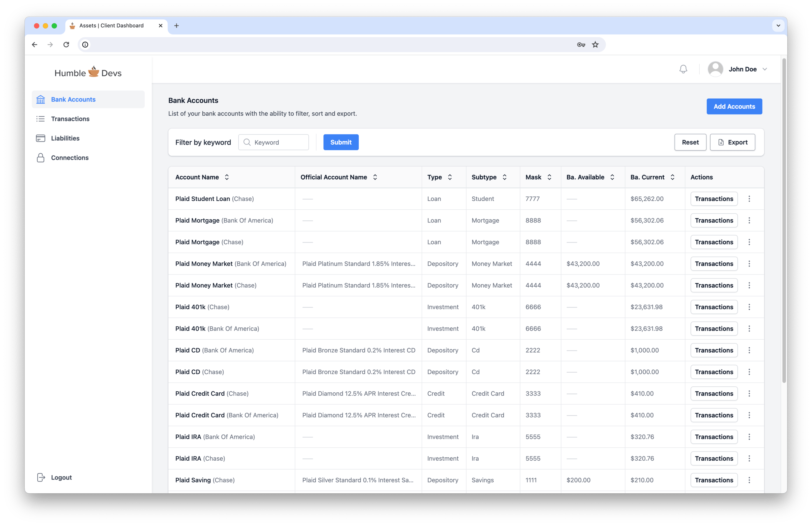Export the bank accounts list
The width and height of the screenshot is (812, 526).
(733, 142)
